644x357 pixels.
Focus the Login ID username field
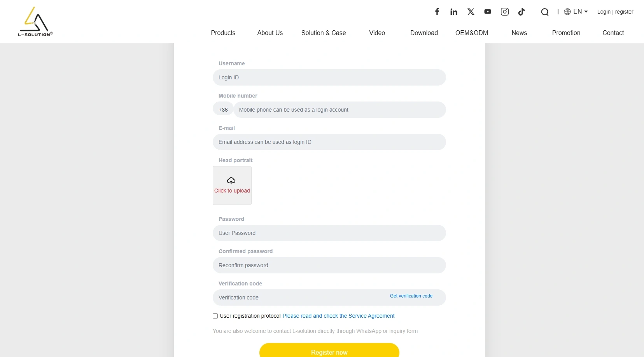[x=329, y=77]
